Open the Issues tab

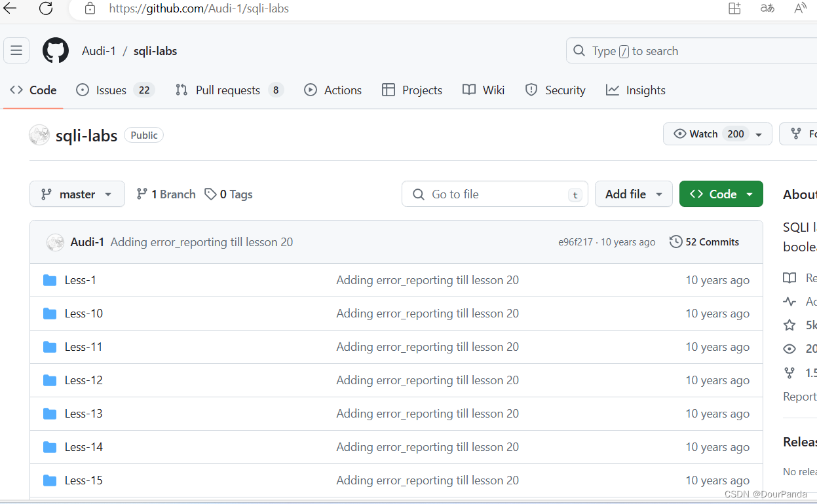115,90
